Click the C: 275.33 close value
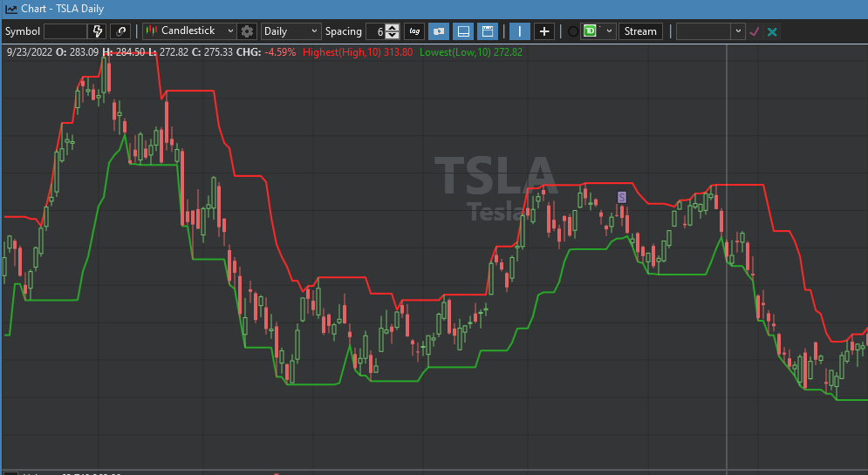Image resolution: width=868 pixels, height=475 pixels. (212, 52)
